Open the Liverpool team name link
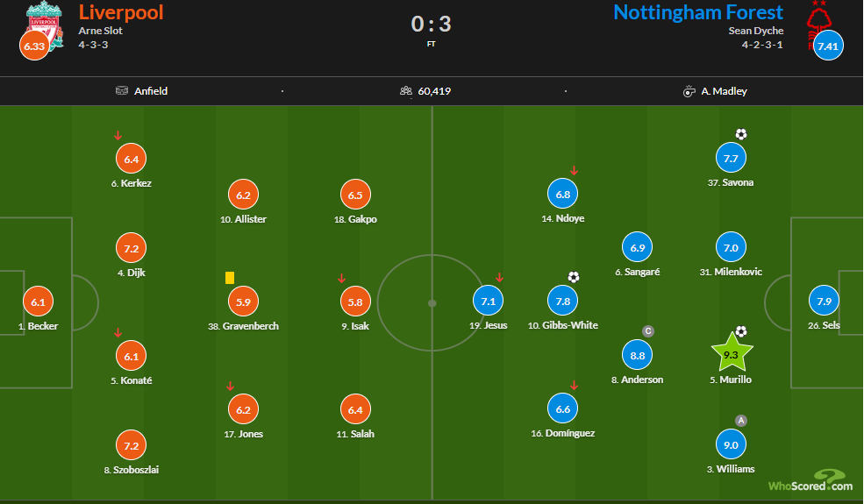864x504 pixels. (121, 12)
